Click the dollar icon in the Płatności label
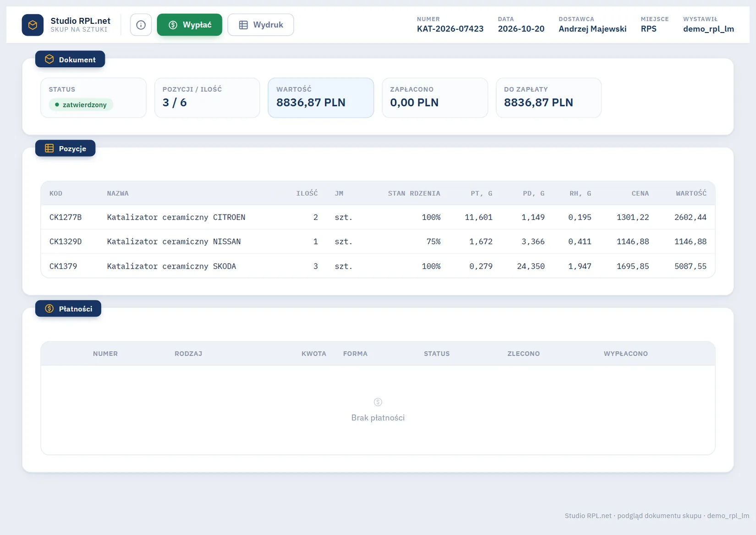Screen dimensions: 756x535 (x=49, y=309)
